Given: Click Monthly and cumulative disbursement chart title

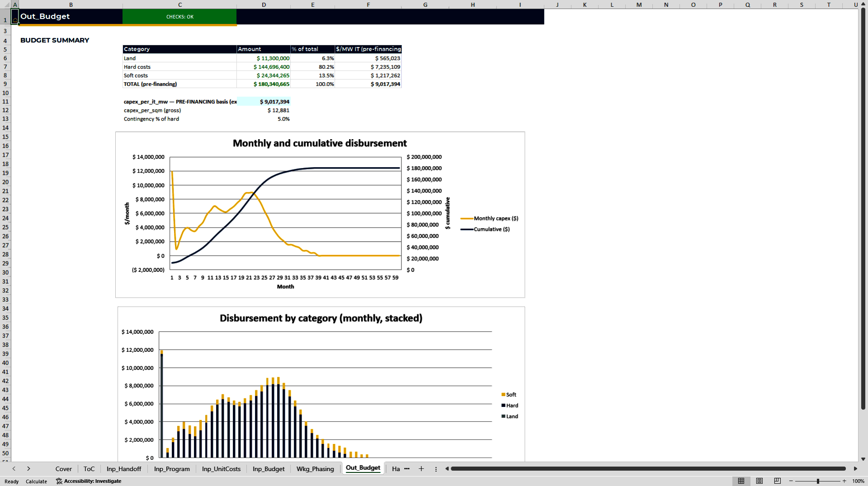Looking at the screenshot, I should 320,143.
